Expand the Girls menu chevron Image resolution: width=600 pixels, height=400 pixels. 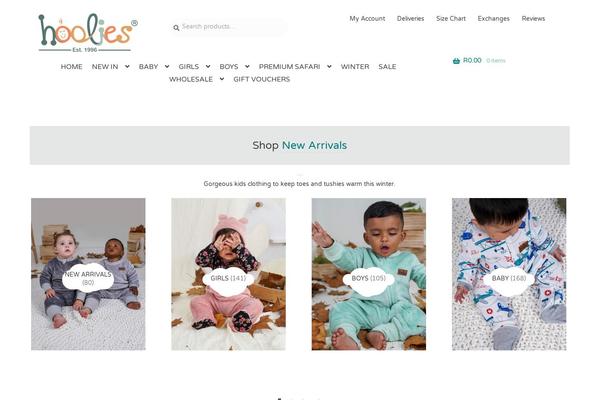click(208, 67)
